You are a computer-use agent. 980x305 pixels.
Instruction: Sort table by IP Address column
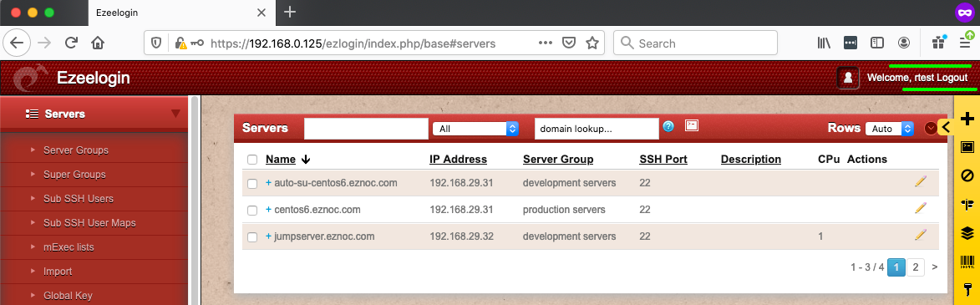click(458, 160)
